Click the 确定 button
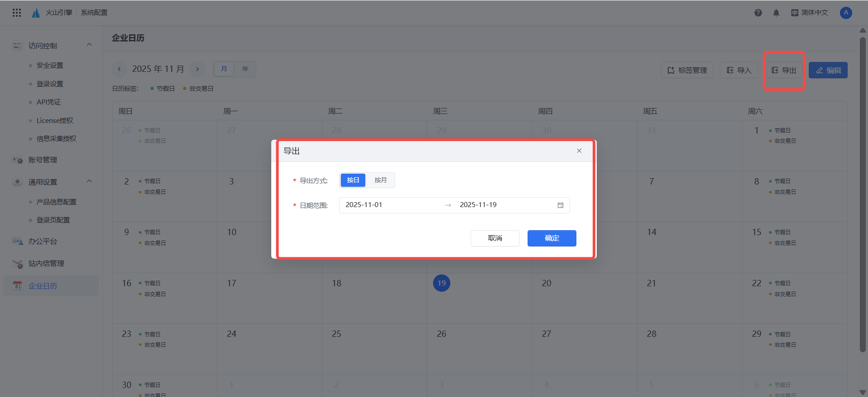Image resolution: width=868 pixels, height=397 pixels. tap(552, 238)
